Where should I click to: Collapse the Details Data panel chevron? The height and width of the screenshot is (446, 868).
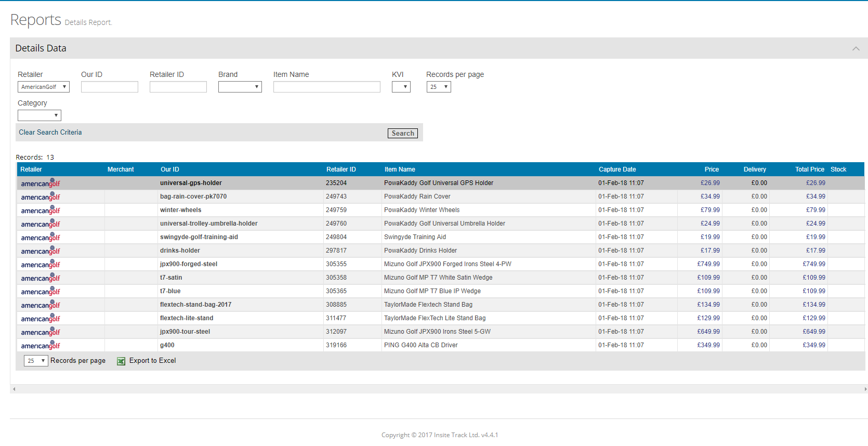(856, 48)
